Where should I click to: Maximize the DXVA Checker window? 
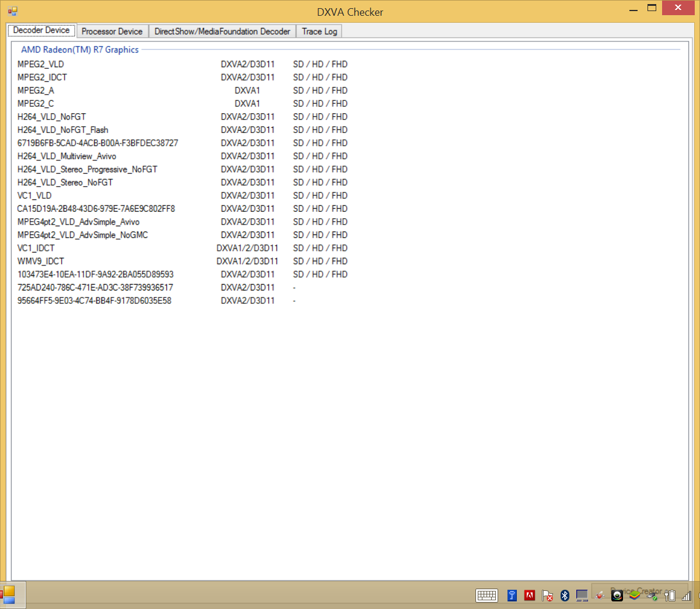[x=652, y=8]
